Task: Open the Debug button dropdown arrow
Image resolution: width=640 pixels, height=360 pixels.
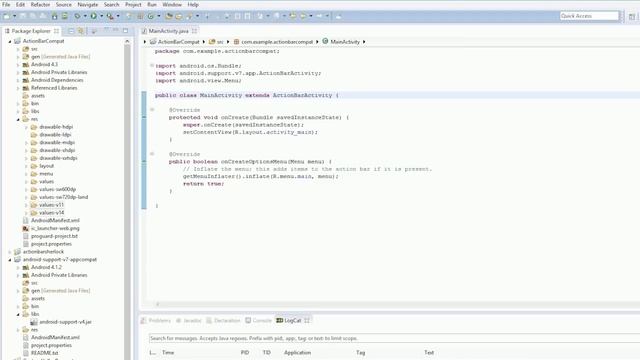Action: [85, 16]
